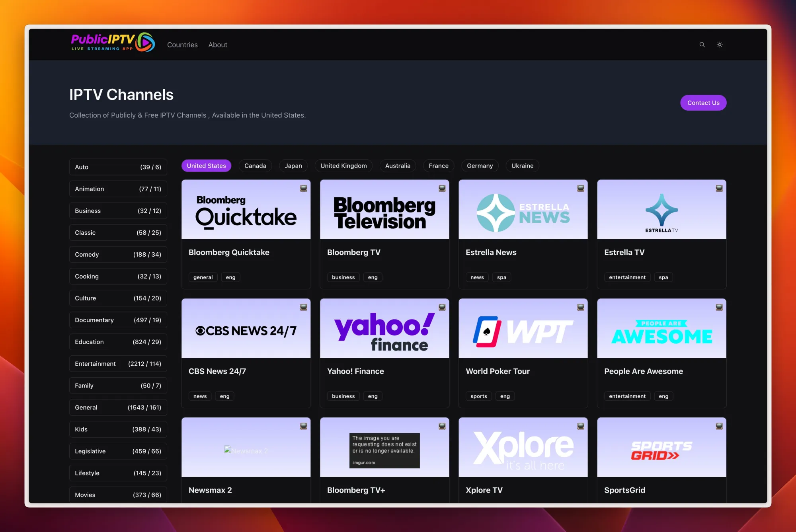This screenshot has width=796, height=532.
Task: Click TV icon on SportsGrid card
Action: (719, 426)
